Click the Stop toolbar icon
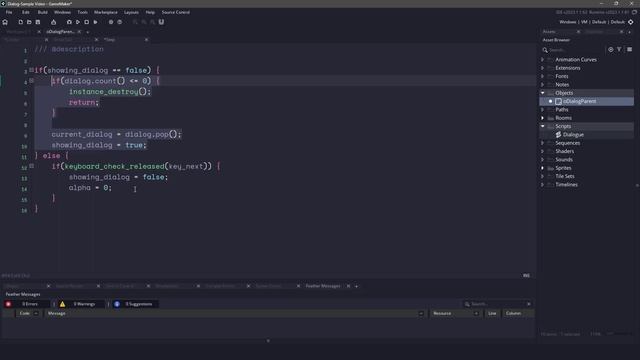Image resolution: width=640 pixels, height=360 pixels. (x=87, y=22)
